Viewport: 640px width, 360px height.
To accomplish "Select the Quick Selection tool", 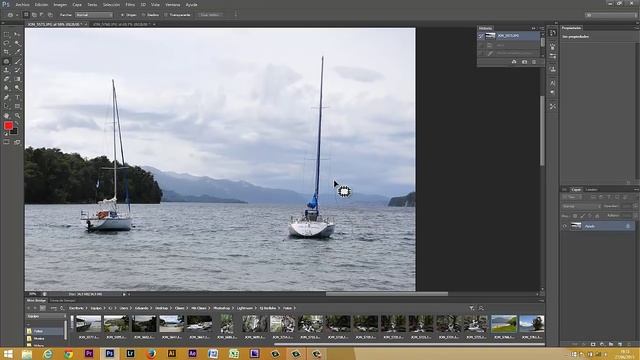I will pos(17,43).
